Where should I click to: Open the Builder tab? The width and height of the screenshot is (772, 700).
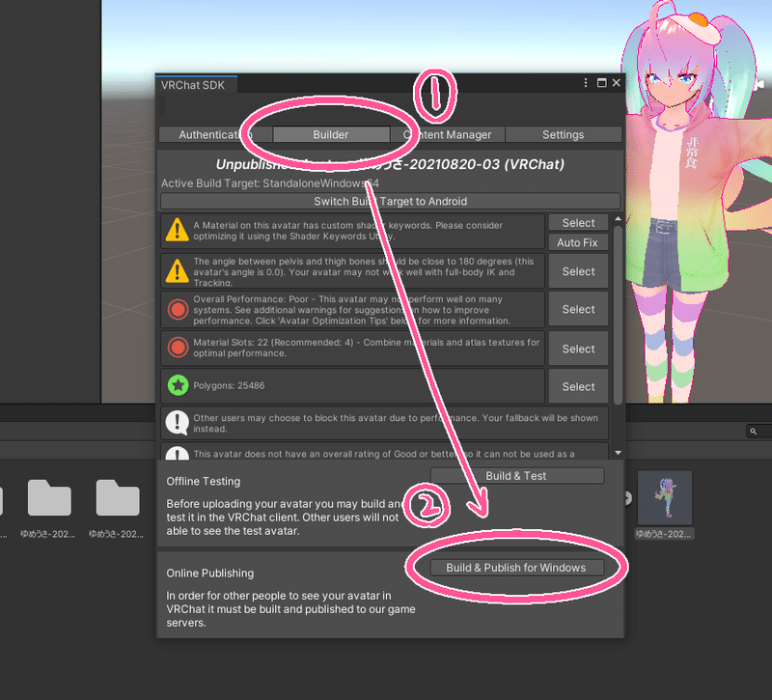tap(330, 134)
